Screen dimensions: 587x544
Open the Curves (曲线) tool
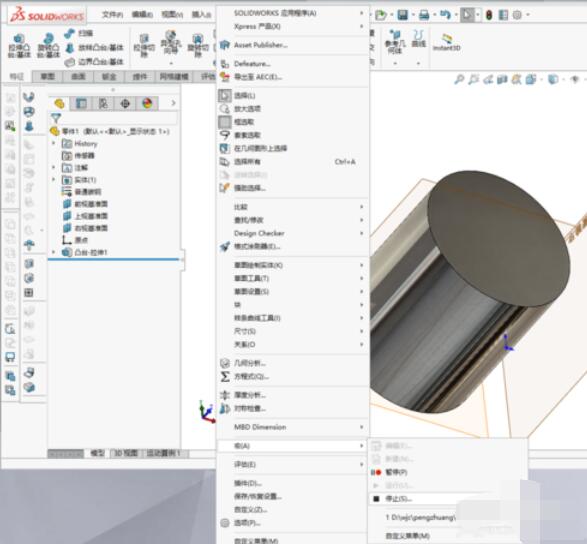tap(419, 39)
